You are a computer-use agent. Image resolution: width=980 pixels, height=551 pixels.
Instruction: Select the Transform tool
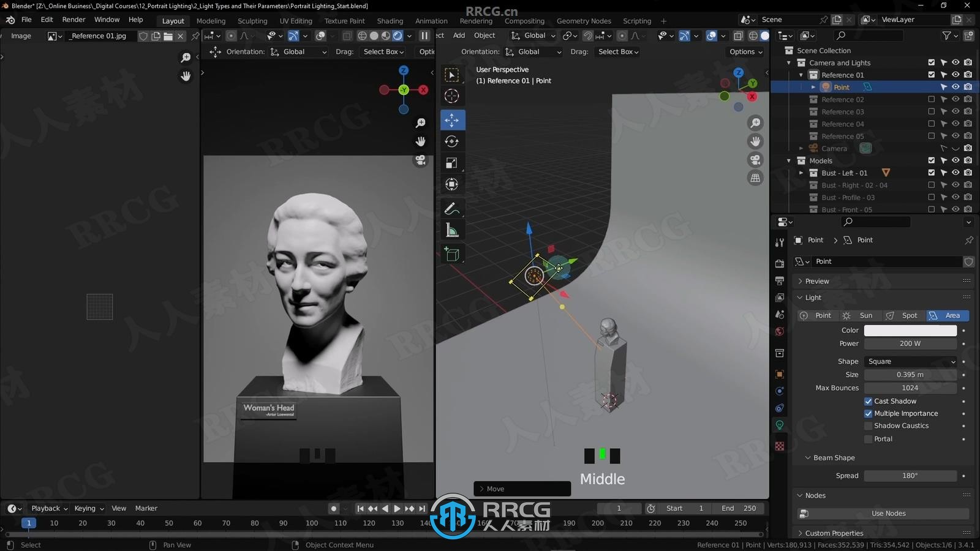tap(452, 184)
